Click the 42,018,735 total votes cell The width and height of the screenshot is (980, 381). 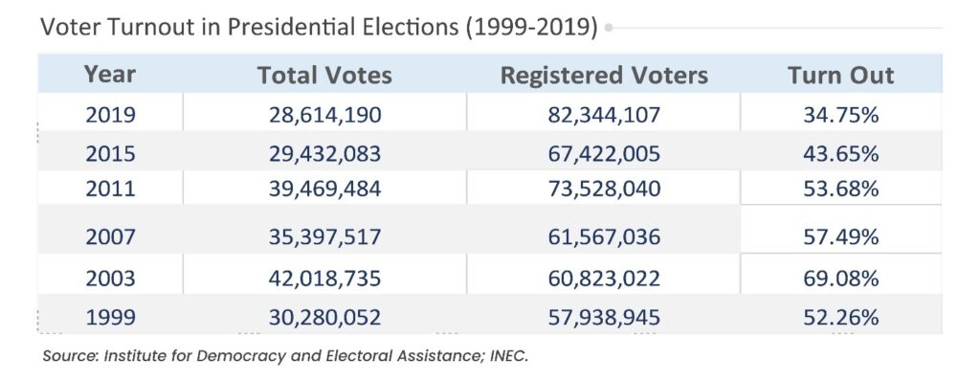point(324,278)
